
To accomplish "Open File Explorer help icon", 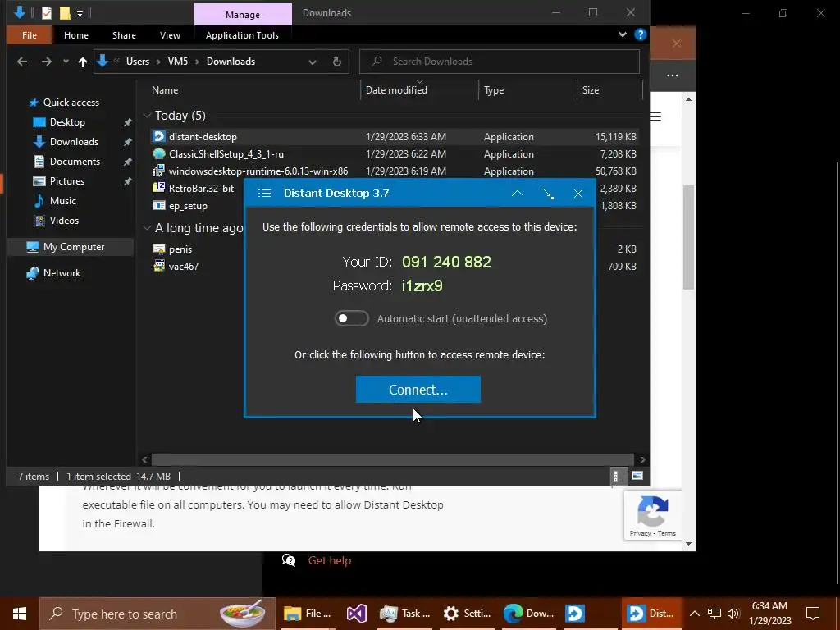I will (640, 34).
